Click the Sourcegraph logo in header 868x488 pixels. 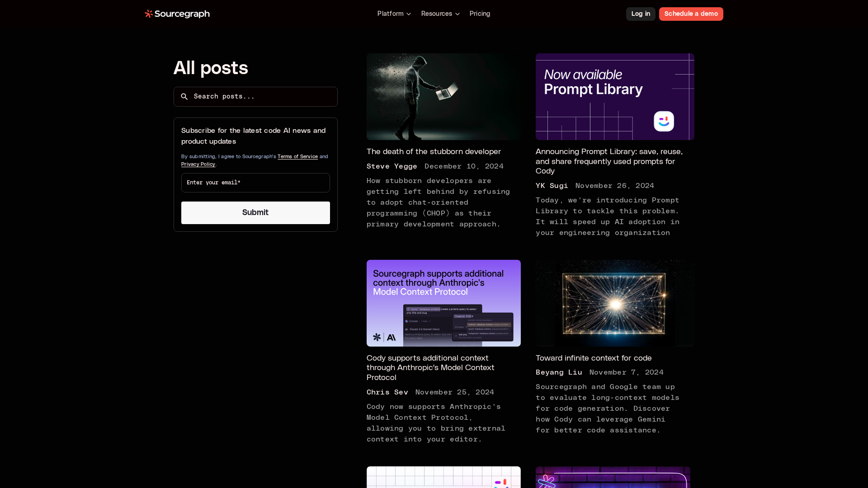click(177, 14)
